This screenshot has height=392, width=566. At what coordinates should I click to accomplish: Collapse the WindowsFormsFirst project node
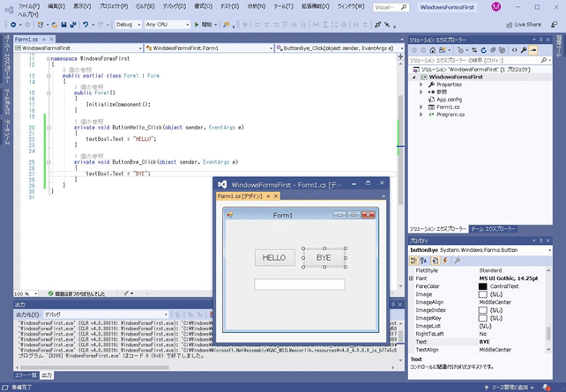(414, 78)
